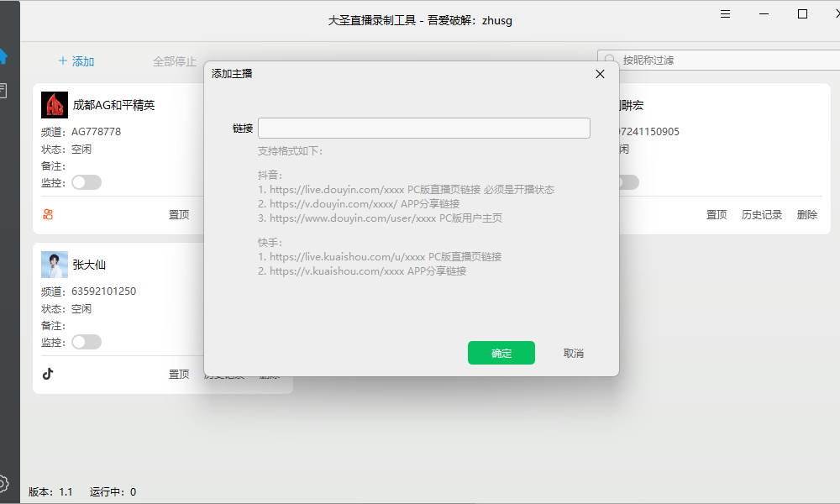Image resolution: width=840 pixels, height=504 pixels.
Task: Pin 成都AG和平精英 with 置顶
Action: [x=179, y=214]
